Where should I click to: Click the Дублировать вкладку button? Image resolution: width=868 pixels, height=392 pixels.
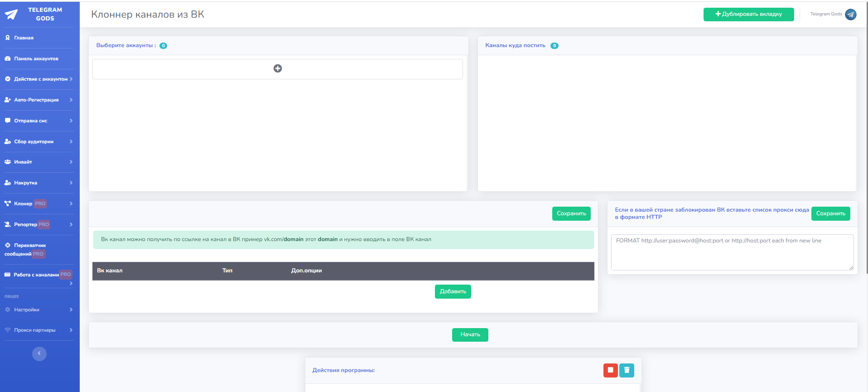pos(749,14)
